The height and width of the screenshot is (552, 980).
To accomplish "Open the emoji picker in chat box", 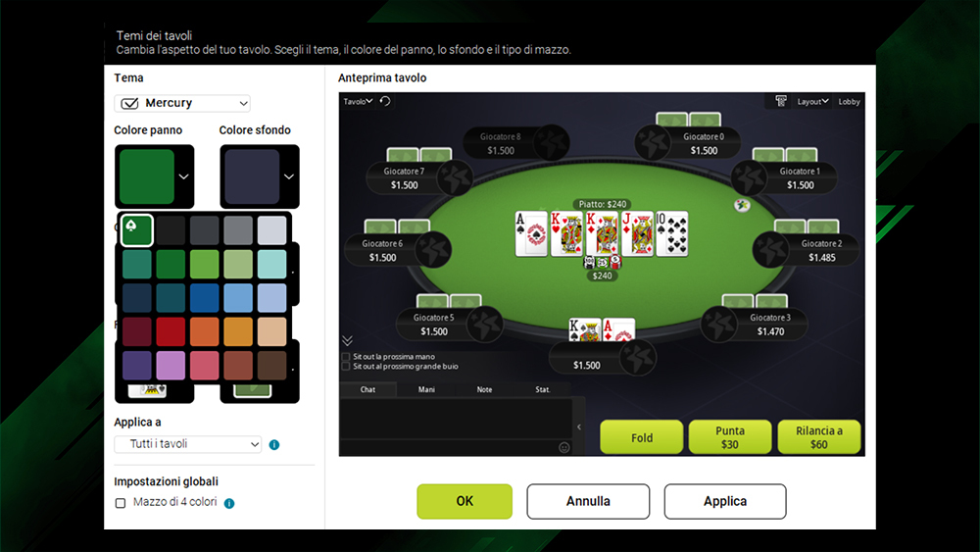I will 563,448.
